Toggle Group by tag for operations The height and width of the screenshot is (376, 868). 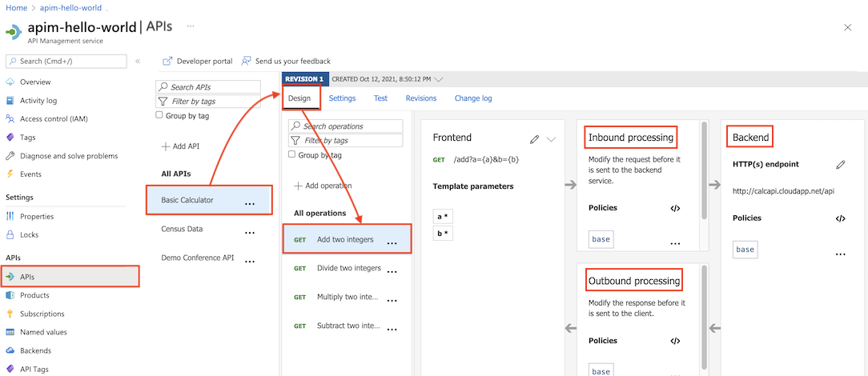point(291,154)
